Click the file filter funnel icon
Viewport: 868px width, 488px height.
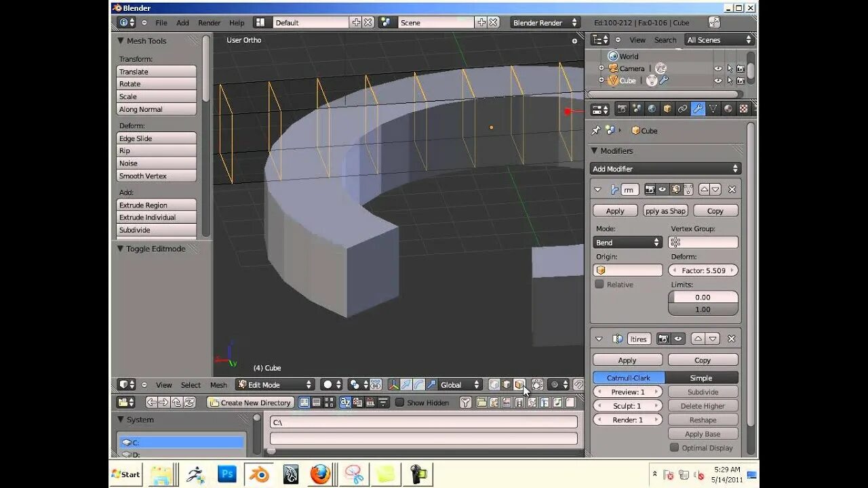(x=466, y=402)
